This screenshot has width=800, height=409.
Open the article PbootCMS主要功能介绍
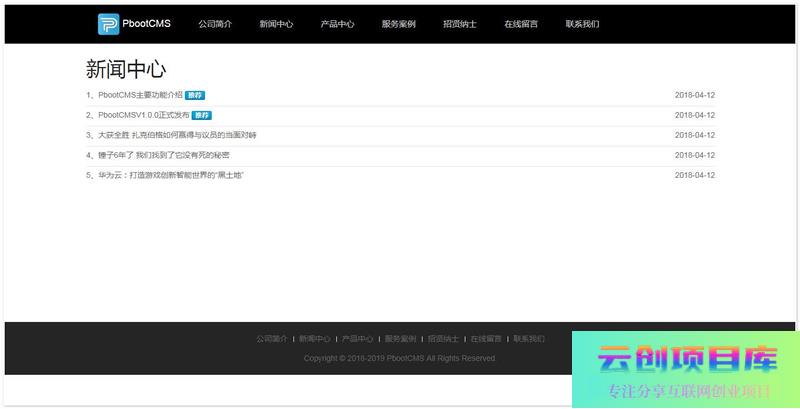pyautogui.click(x=140, y=95)
